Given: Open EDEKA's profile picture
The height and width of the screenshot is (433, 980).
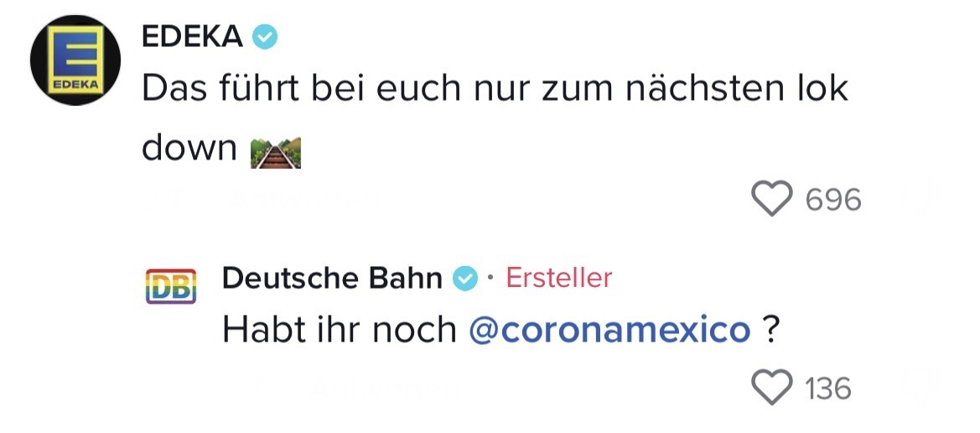Looking at the screenshot, I should pyautogui.click(x=75, y=60).
